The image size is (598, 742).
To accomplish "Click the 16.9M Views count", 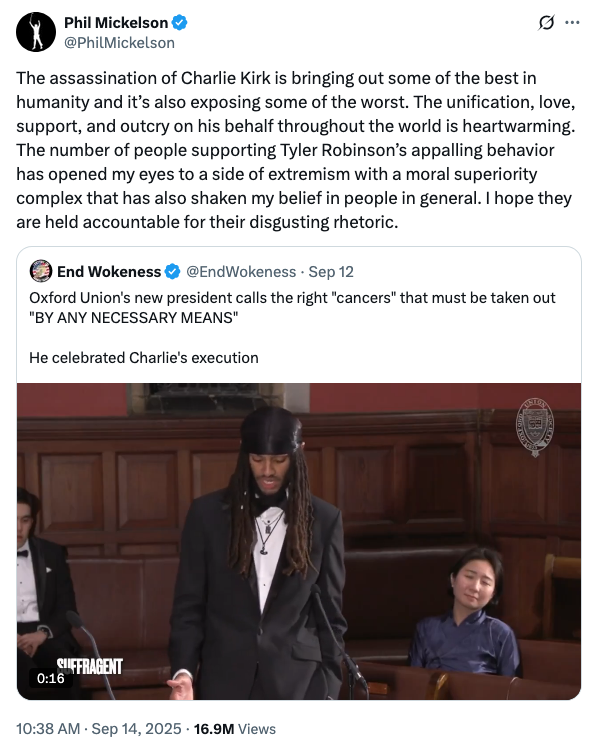I will (235, 728).
